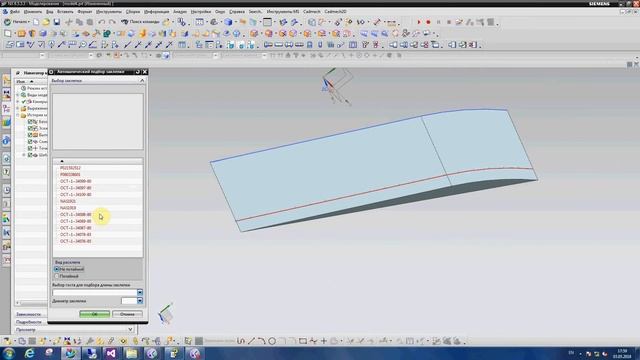Click the Отмена cancel button
640x360 pixels.
pos(127,314)
